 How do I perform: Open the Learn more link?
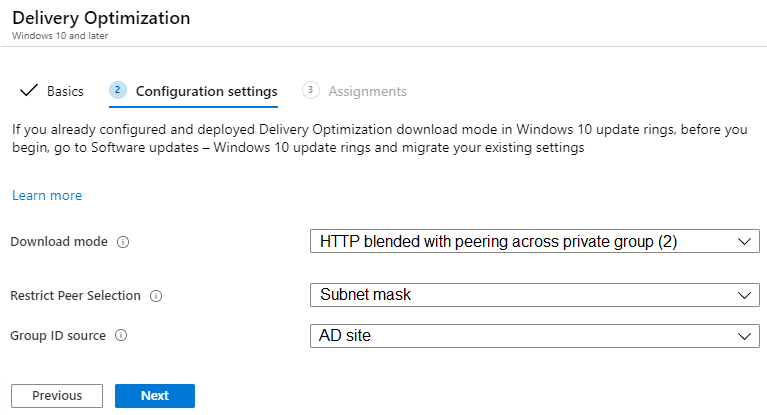[47, 195]
